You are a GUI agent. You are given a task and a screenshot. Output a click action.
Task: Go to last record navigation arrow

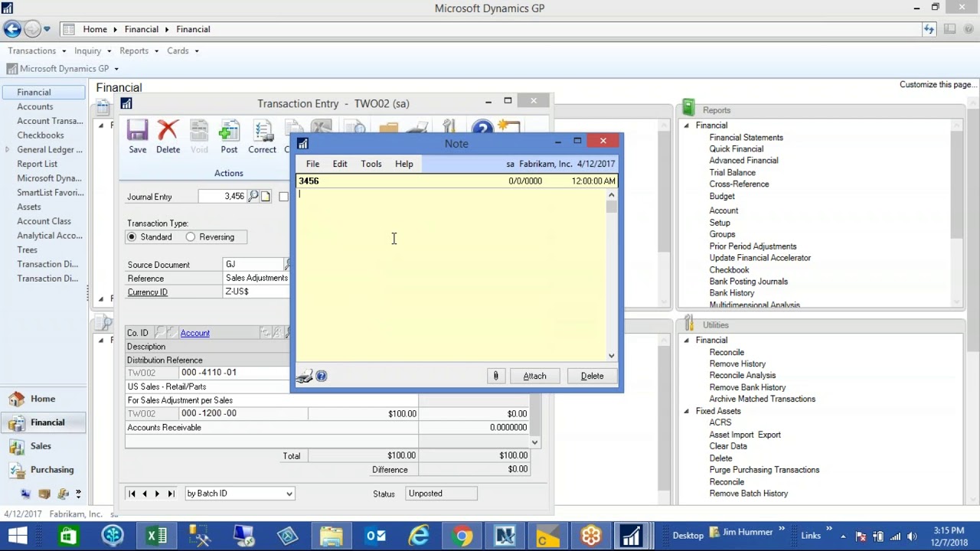click(171, 494)
